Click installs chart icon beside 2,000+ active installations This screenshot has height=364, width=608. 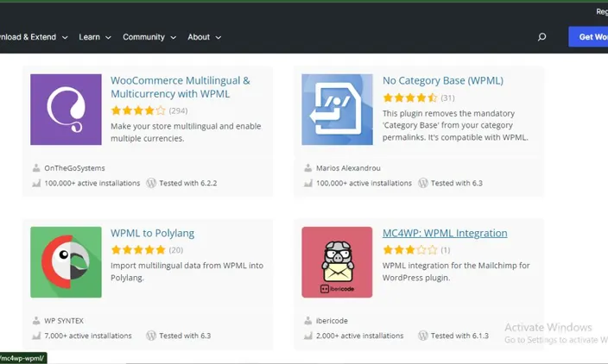click(x=307, y=336)
